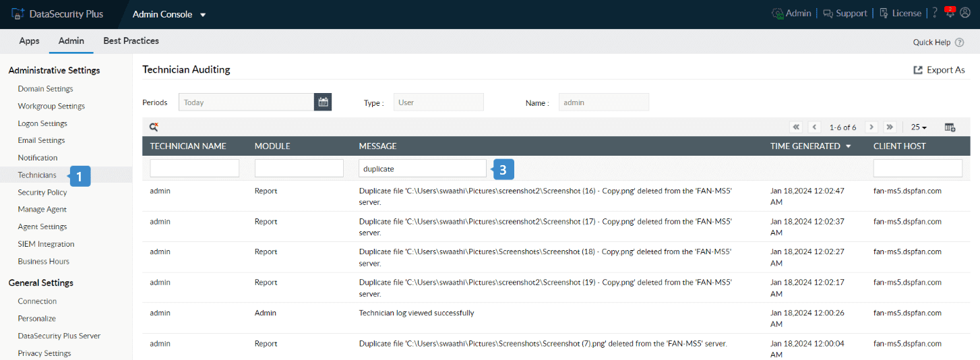Open Workgroup Settings in sidebar
The image size is (980, 360).
click(x=51, y=107)
